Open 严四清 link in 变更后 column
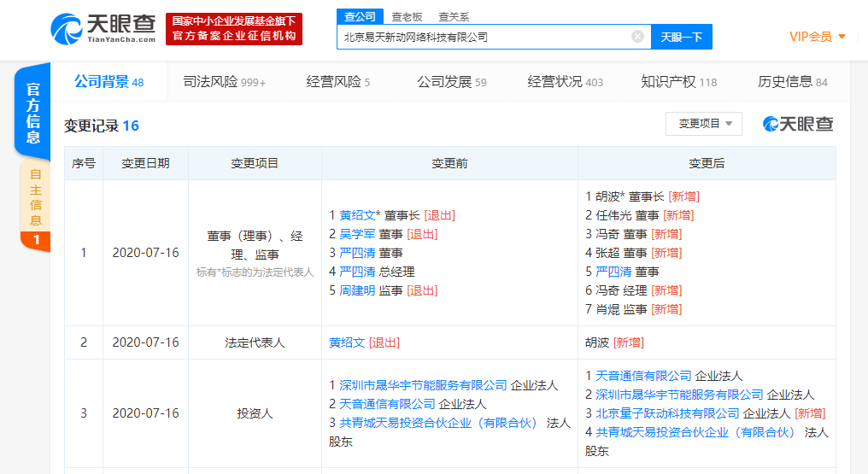Screen dimensions: 868x474 tap(613, 272)
